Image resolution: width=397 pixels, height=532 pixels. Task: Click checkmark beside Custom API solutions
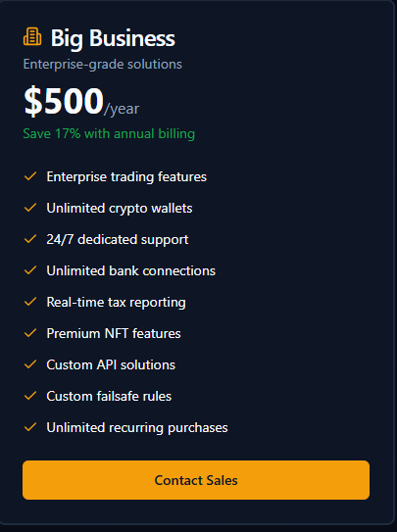[30, 364]
